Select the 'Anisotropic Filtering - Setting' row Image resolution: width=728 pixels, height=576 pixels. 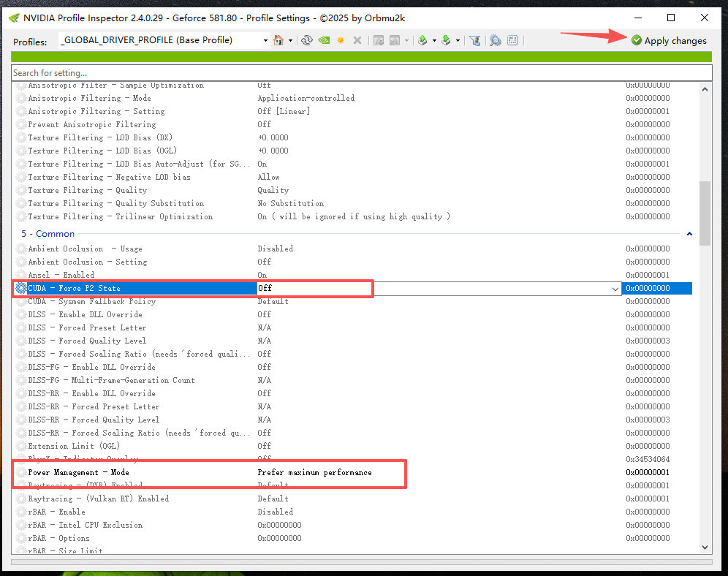tap(353, 111)
